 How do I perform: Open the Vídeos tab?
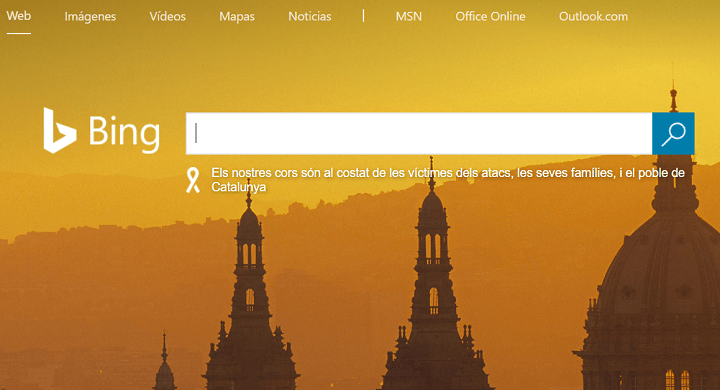[168, 17]
